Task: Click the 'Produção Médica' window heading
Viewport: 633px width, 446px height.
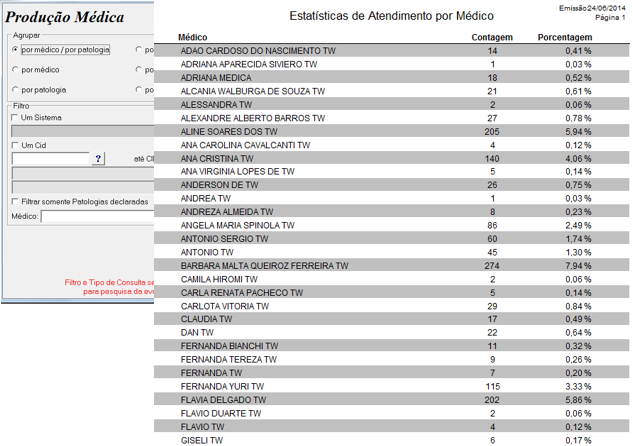Action: coord(65,17)
